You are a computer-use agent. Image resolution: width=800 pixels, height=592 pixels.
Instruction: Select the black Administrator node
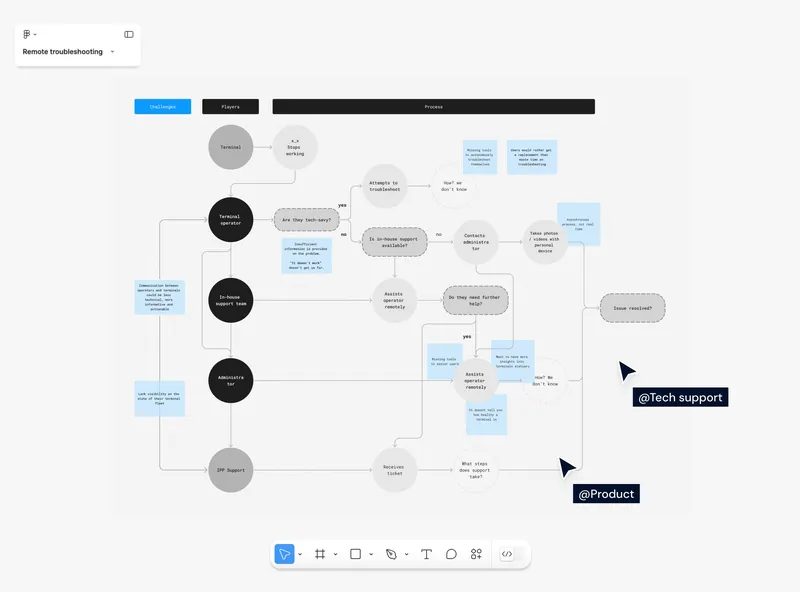tap(231, 380)
